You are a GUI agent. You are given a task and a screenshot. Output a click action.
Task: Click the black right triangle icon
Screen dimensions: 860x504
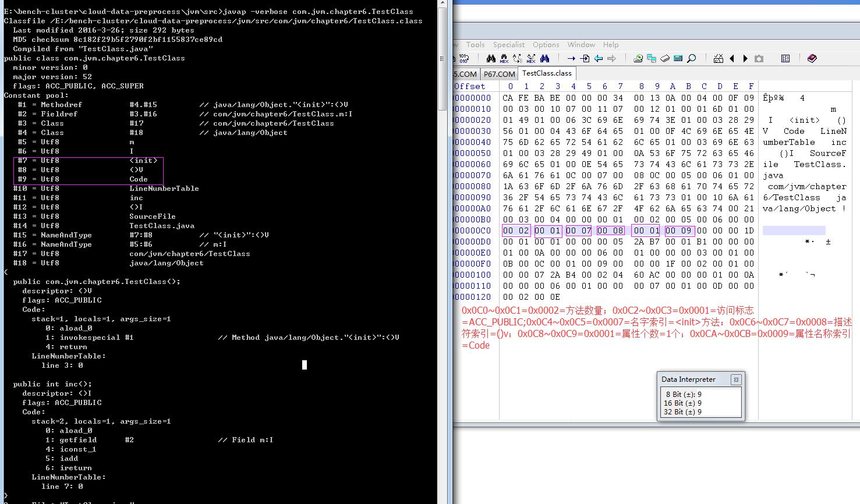(745, 58)
